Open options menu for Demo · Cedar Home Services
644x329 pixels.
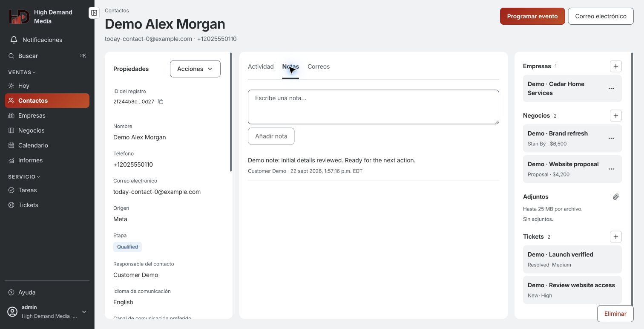611,89
